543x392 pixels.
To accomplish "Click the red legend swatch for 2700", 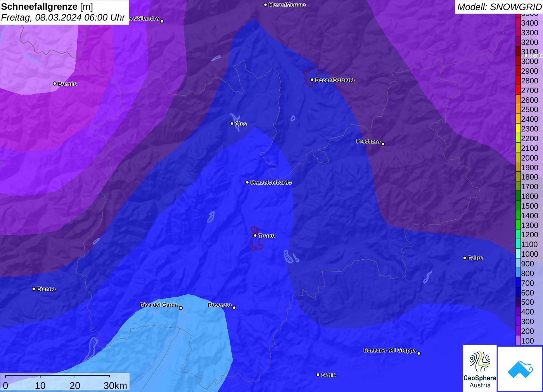I will tap(518, 90).
